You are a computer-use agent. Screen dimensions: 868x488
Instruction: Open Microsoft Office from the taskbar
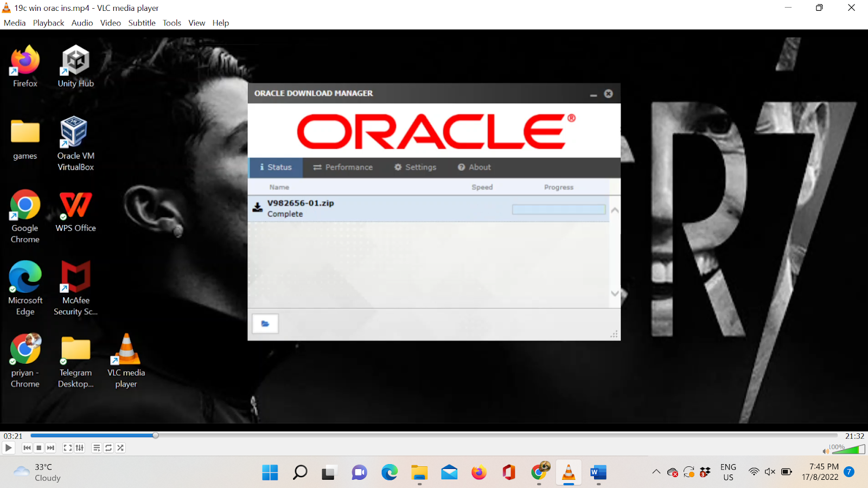point(509,473)
